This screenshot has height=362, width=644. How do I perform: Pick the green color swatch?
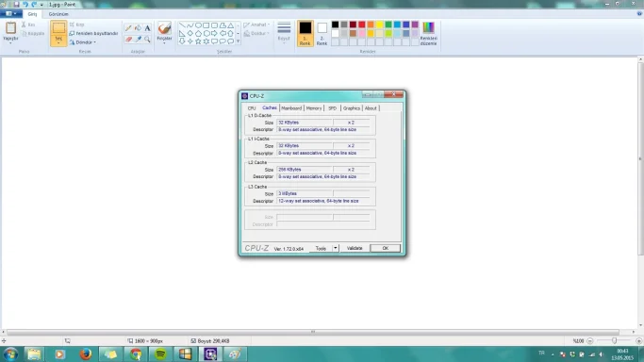388,25
